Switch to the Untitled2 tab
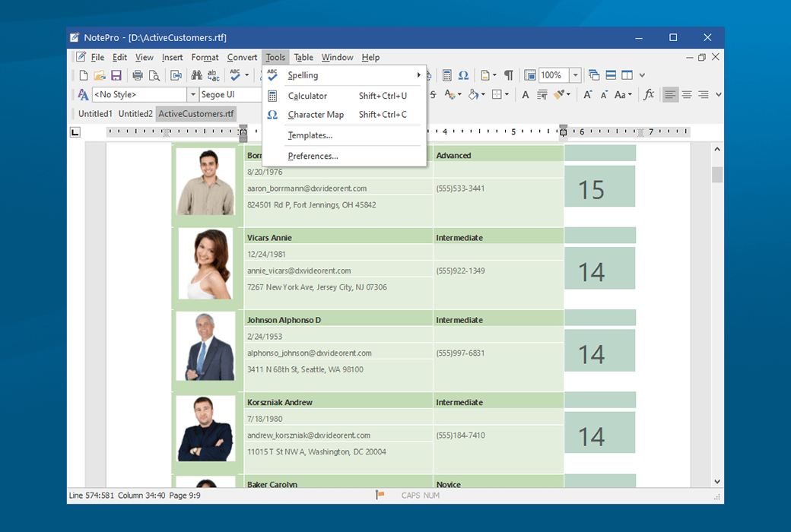This screenshot has height=532, width=791. 135,114
